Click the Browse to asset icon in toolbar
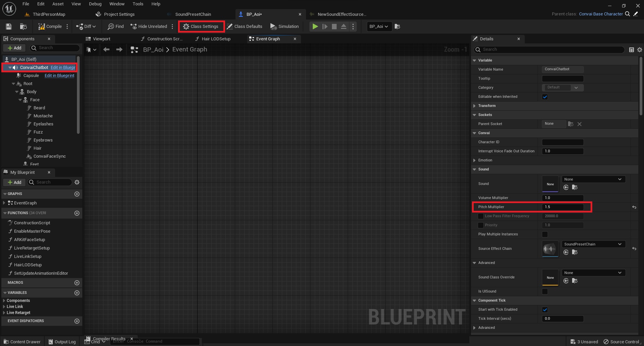 [23, 27]
